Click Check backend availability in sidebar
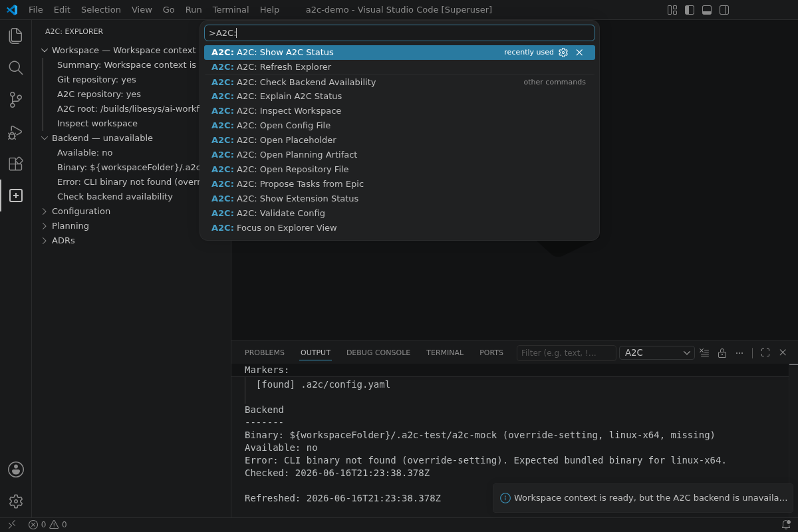The image size is (798, 532). 115,197
